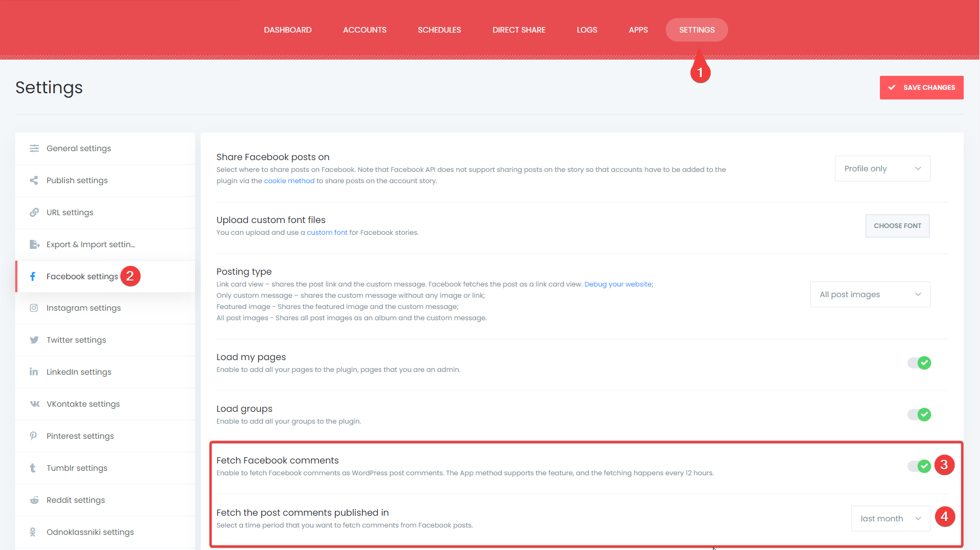Viewport: 980px width, 550px height.
Task: Click the Debug your website link
Action: 618,284
